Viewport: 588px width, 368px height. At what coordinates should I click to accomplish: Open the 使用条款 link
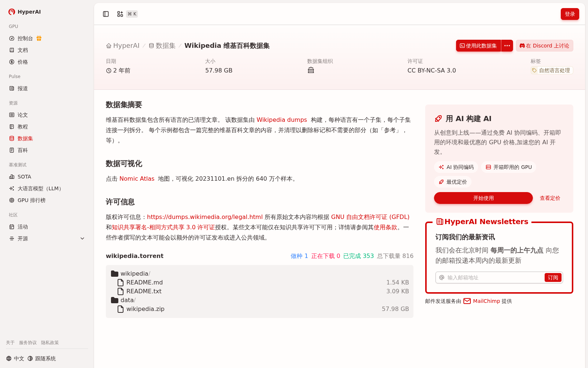(x=386, y=227)
